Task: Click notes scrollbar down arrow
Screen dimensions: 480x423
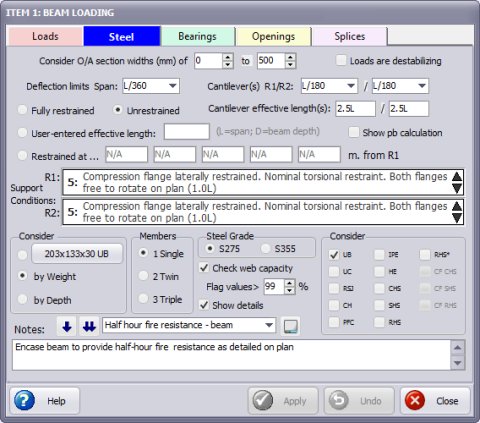Action: coord(458,363)
